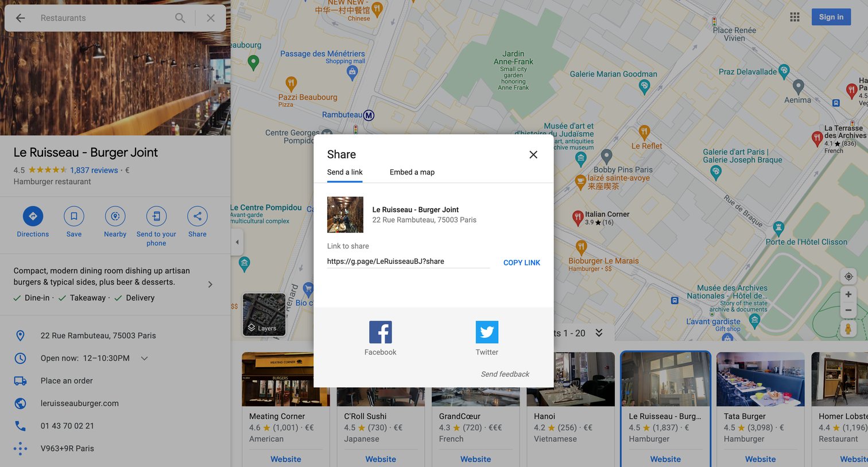The width and height of the screenshot is (868, 467).
Task: Click the magnifier search icon
Action: (180, 18)
